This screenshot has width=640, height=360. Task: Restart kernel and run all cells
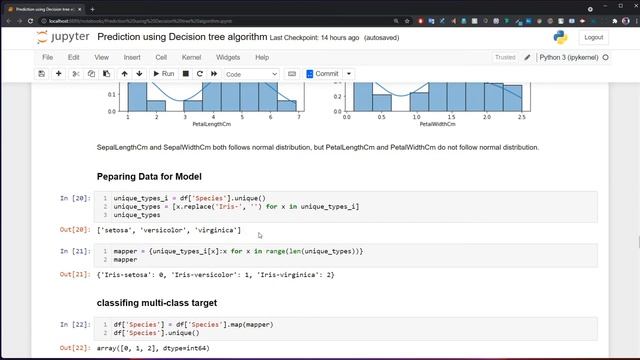tap(214, 74)
